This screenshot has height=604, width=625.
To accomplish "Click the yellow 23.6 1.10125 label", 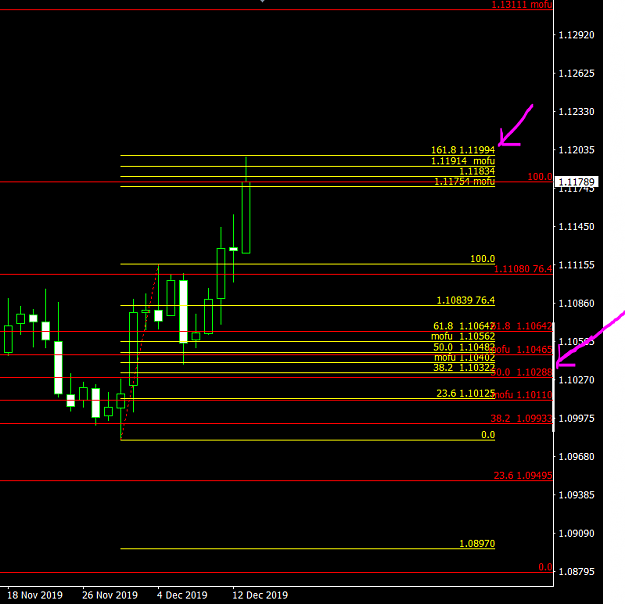I will pos(466,393).
